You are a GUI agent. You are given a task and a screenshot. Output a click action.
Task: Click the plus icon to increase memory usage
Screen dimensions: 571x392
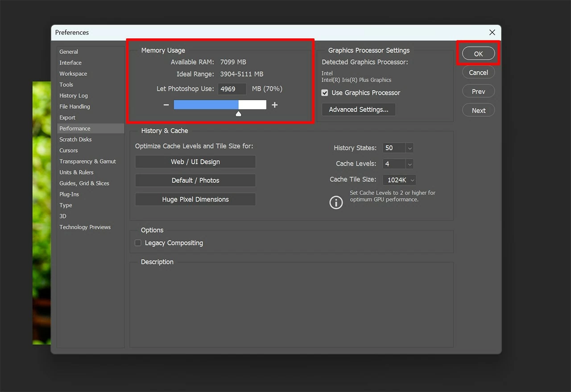coord(275,105)
